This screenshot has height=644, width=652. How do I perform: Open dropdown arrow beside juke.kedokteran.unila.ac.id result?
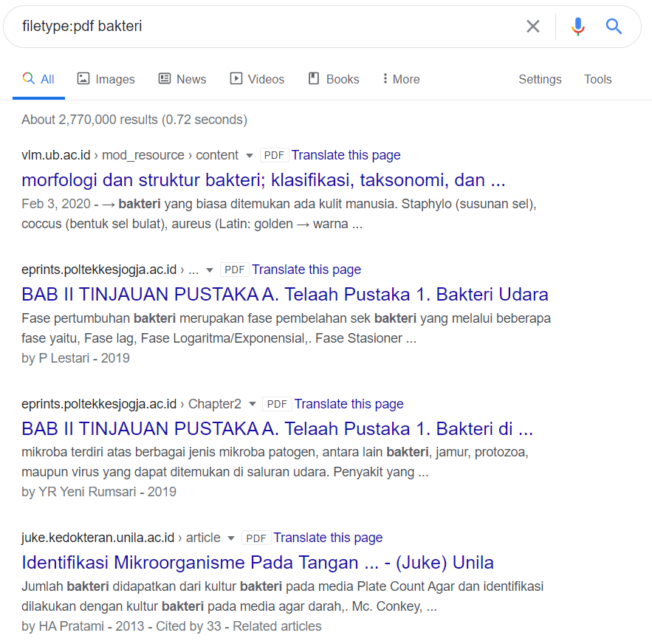point(232,538)
